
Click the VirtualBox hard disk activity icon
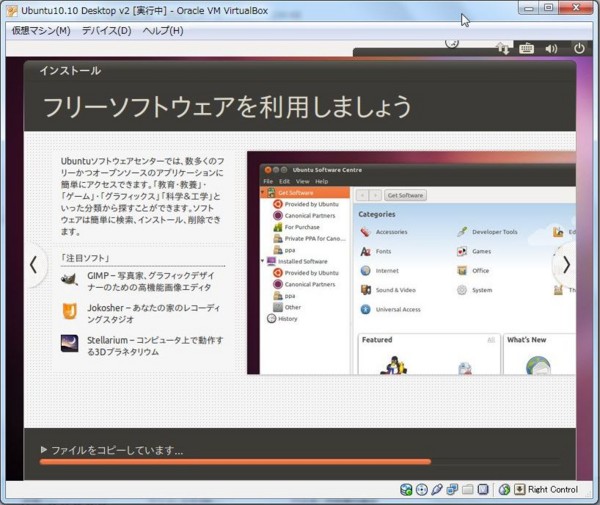(x=406, y=489)
